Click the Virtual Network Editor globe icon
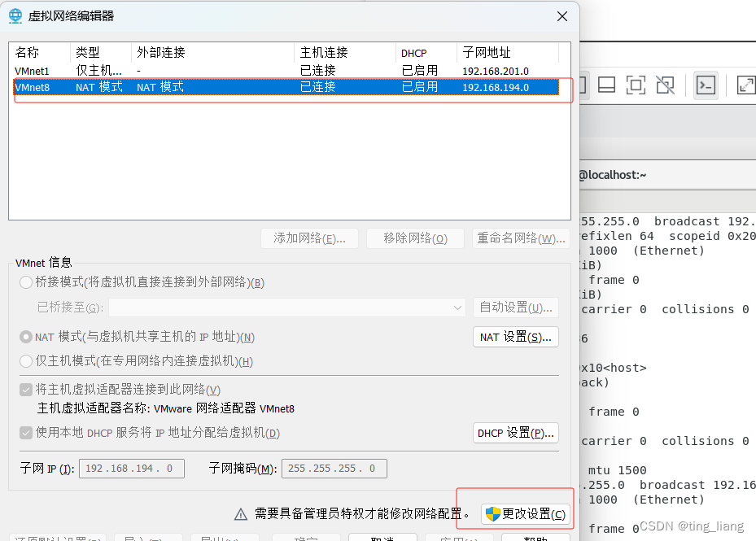The height and width of the screenshot is (541, 756). click(x=15, y=16)
